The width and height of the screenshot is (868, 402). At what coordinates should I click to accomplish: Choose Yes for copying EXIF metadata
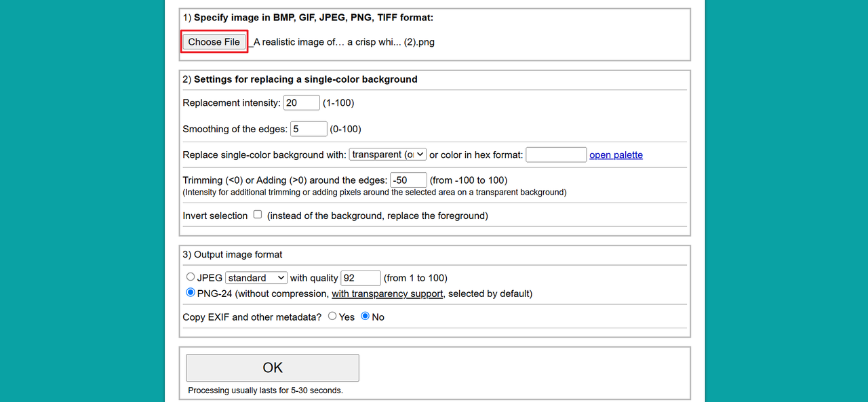(332, 317)
